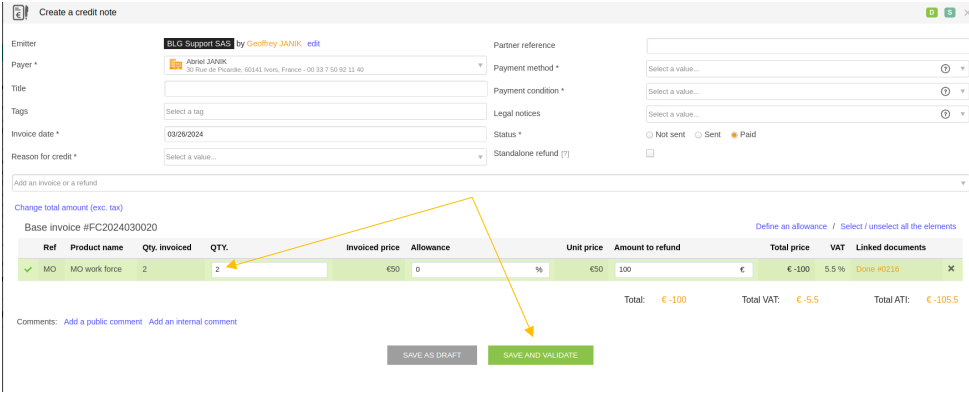
Task: Open Define an allowance link
Action: 791,227
